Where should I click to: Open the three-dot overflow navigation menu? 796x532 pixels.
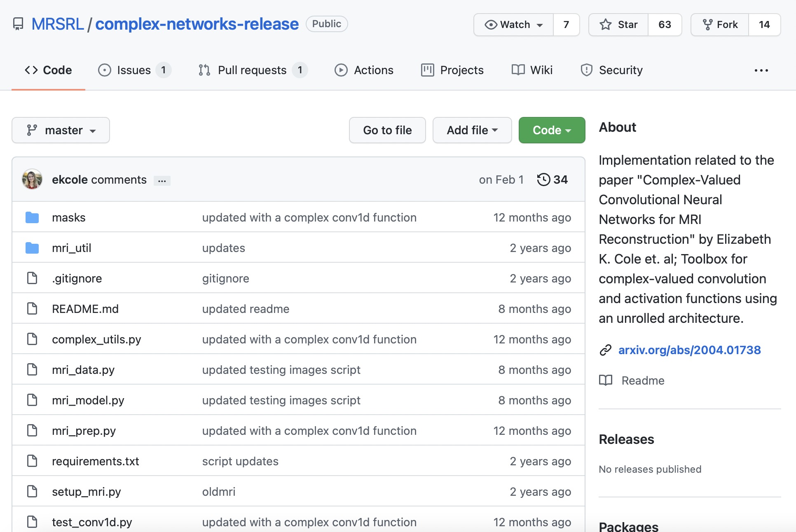[x=761, y=70]
